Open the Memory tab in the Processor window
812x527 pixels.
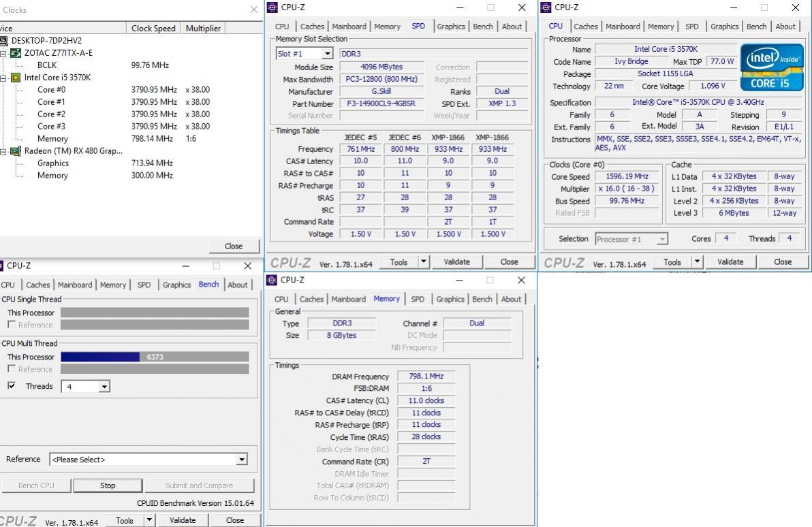coord(661,27)
